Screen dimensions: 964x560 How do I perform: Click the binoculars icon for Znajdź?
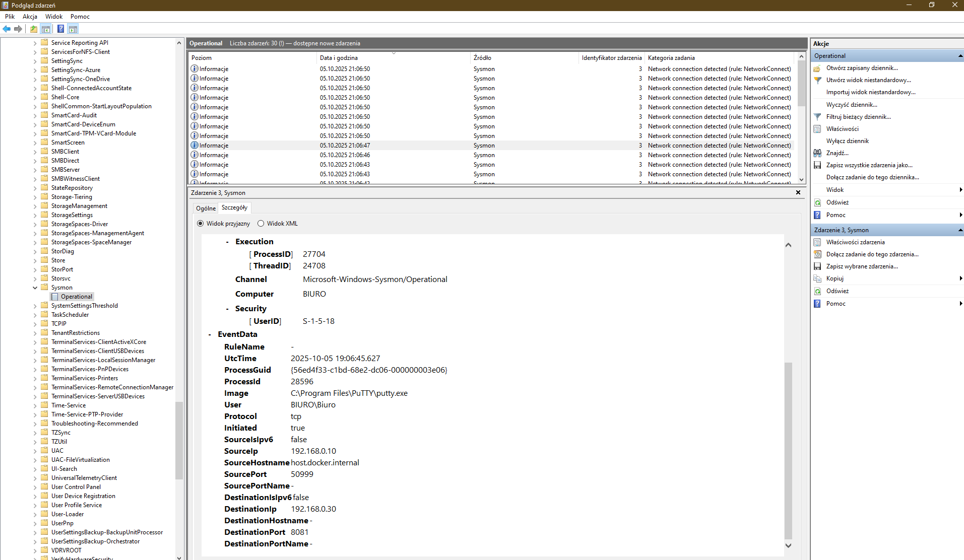click(817, 153)
